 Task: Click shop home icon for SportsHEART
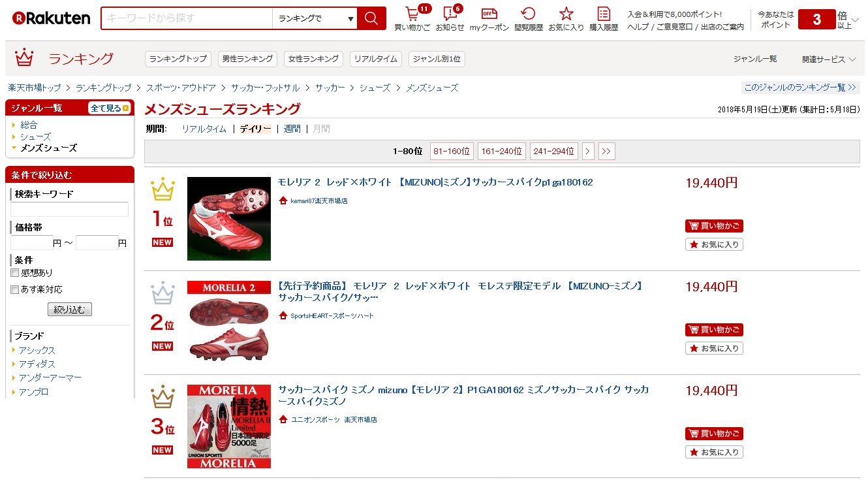[283, 315]
